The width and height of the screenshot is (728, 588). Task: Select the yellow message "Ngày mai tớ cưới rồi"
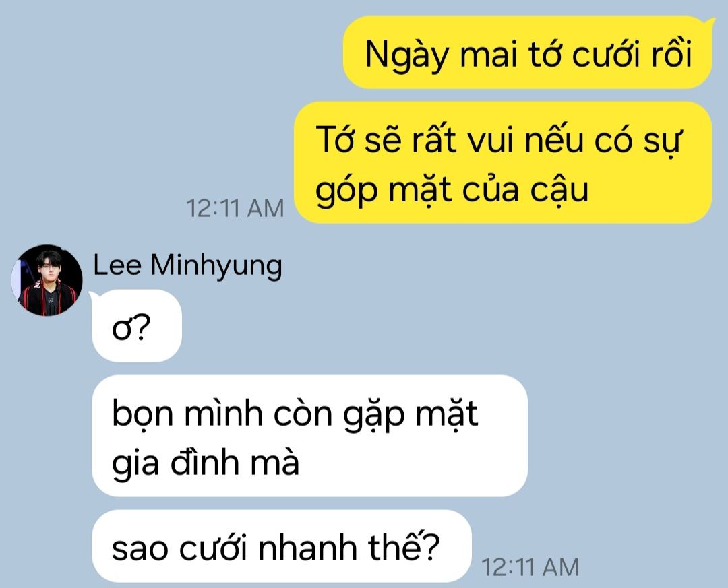coord(527,53)
